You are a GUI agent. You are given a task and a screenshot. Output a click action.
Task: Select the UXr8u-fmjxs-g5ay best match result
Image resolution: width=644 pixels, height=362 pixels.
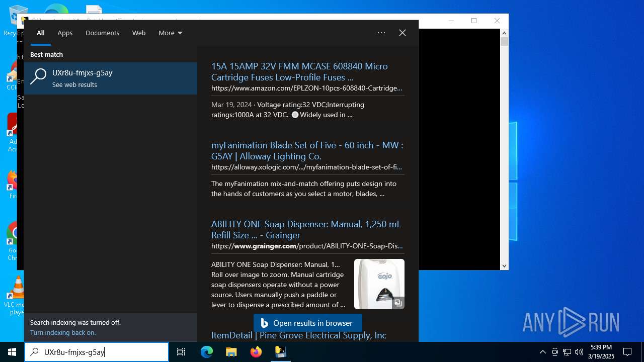[111, 78]
